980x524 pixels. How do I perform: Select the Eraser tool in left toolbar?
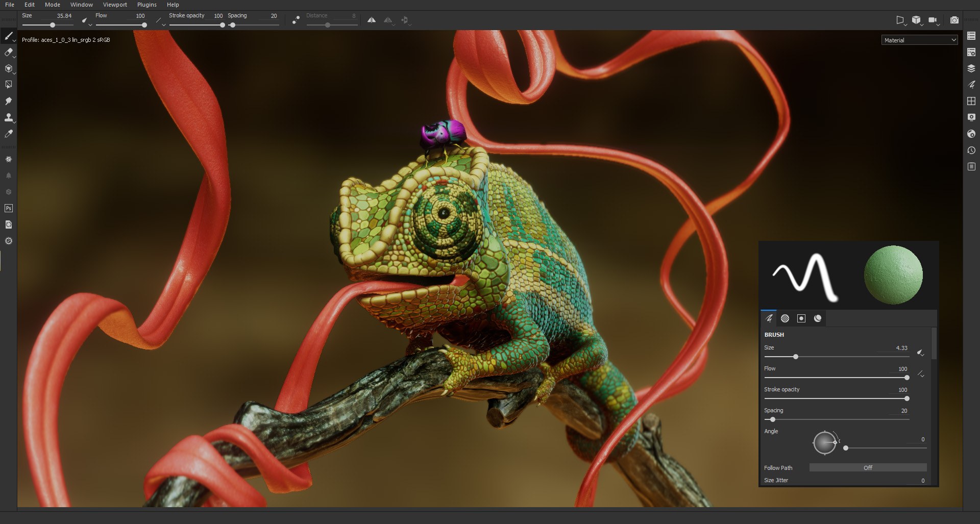9,52
